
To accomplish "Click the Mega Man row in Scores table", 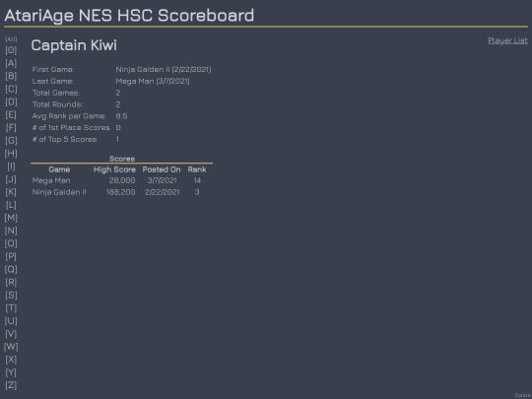I will 122,180.
